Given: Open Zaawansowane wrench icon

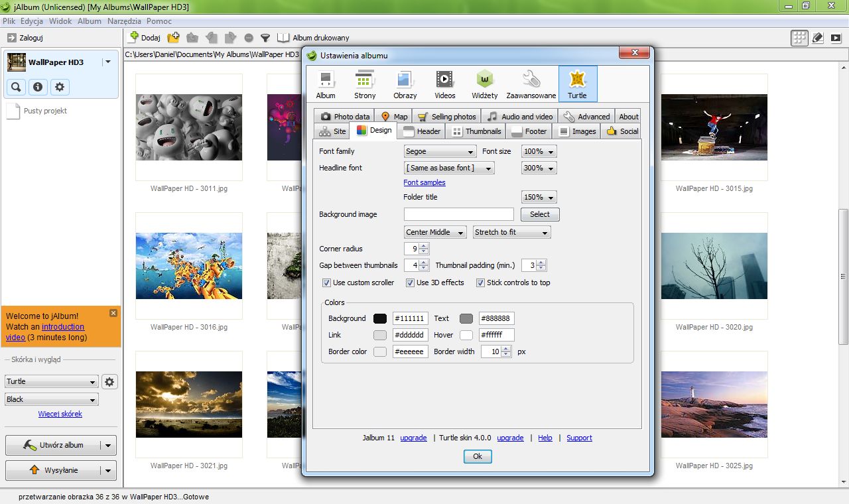Looking at the screenshot, I should [x=531, y=84].
